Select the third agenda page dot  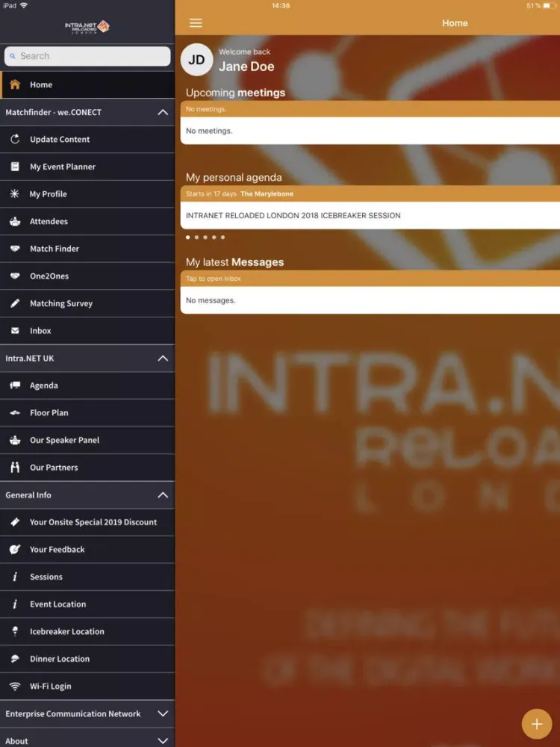tap(205, 238)
